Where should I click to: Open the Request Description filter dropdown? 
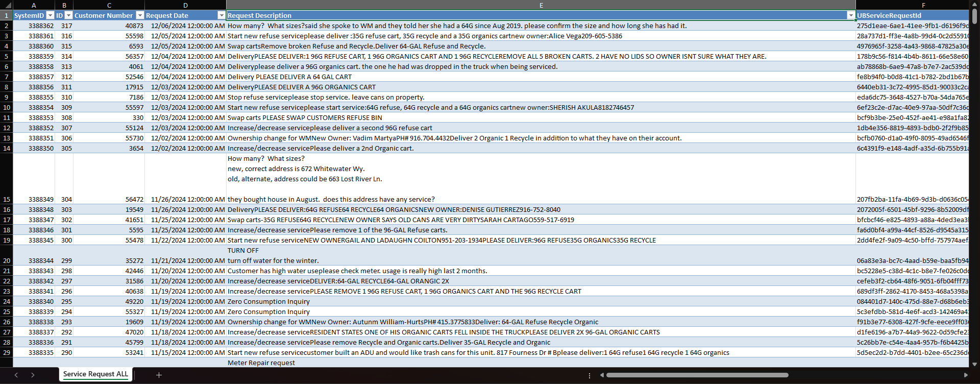tap(850, 15)
